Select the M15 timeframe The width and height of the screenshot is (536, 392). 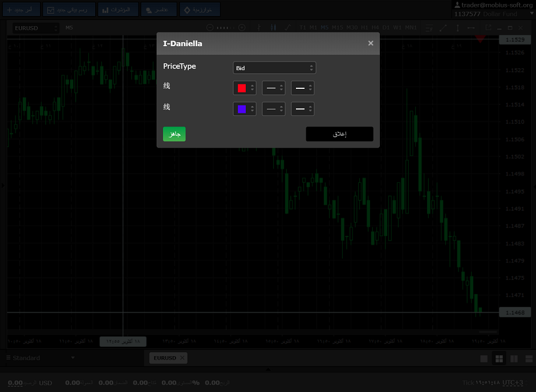[337, 28]
